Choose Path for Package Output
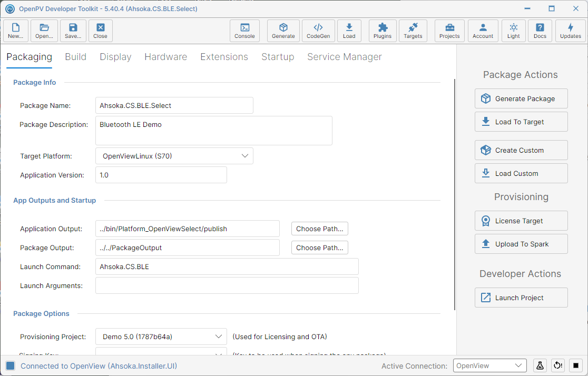Screen dimensions: 588x376 pyautogui.click(x=320, y=248)
